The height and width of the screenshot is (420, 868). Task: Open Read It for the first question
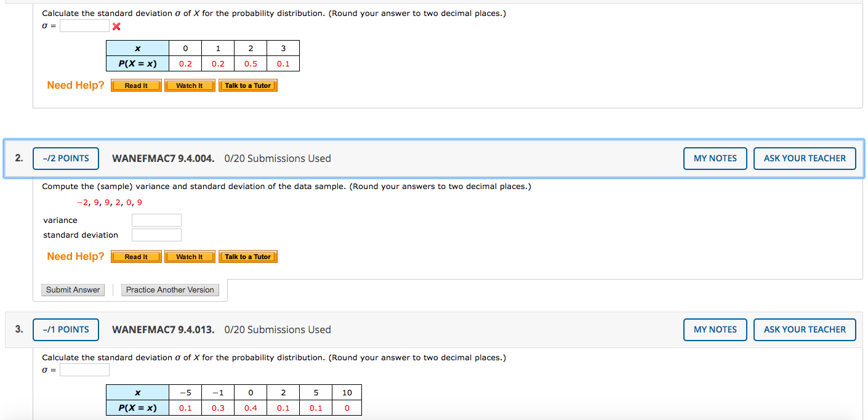136,86
